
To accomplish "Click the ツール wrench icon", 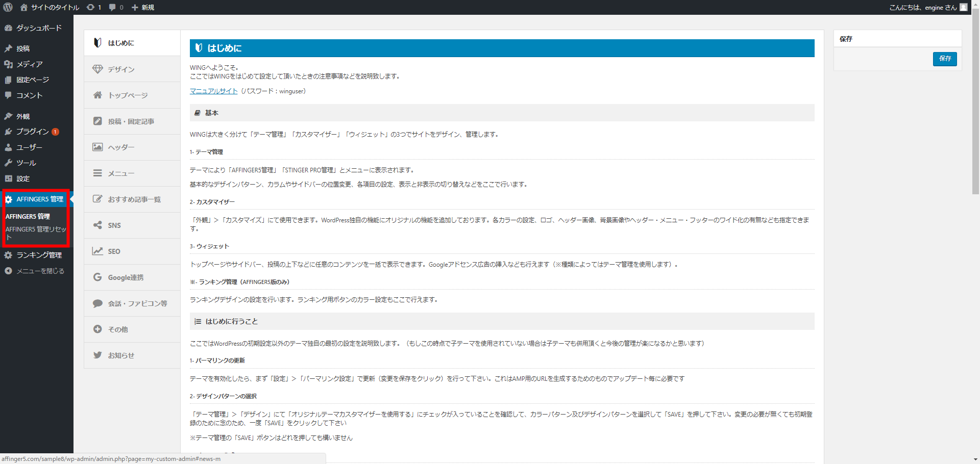I will tap(8, 163).
